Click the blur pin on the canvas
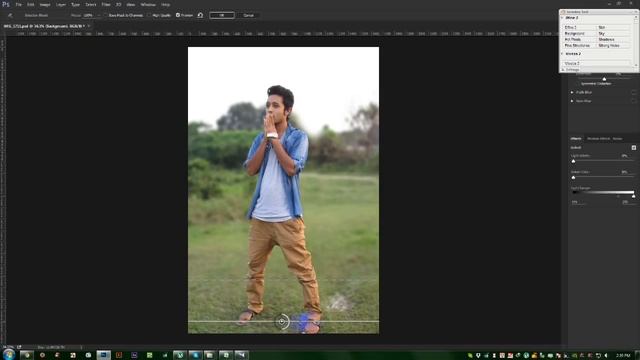Screen dimensions: 640x360 [x=282, y=322]
